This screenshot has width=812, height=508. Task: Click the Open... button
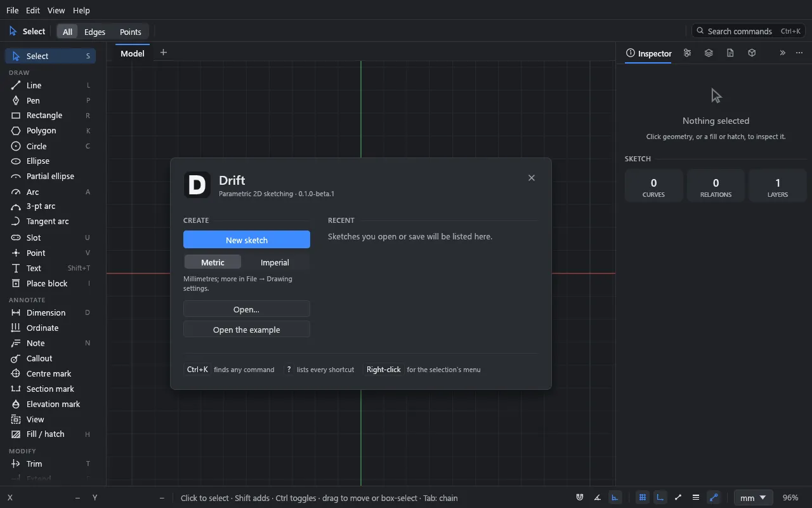pos(247,309)
